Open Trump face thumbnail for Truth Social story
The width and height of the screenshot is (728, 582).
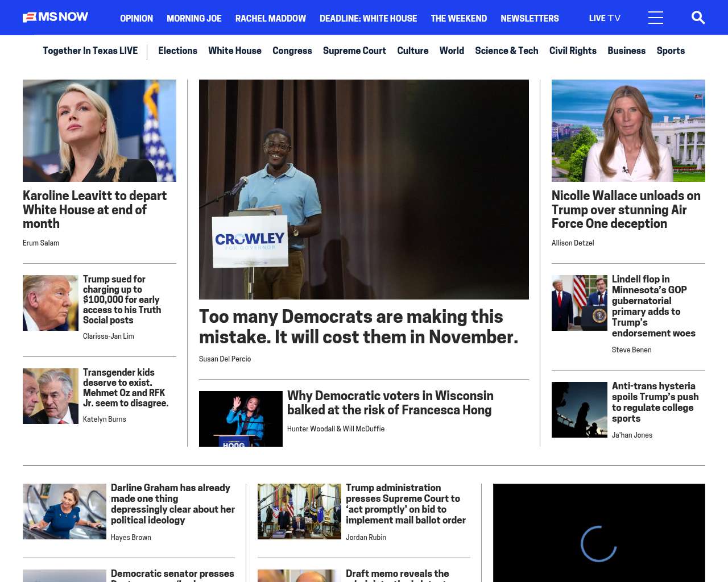tap(51, 303)
